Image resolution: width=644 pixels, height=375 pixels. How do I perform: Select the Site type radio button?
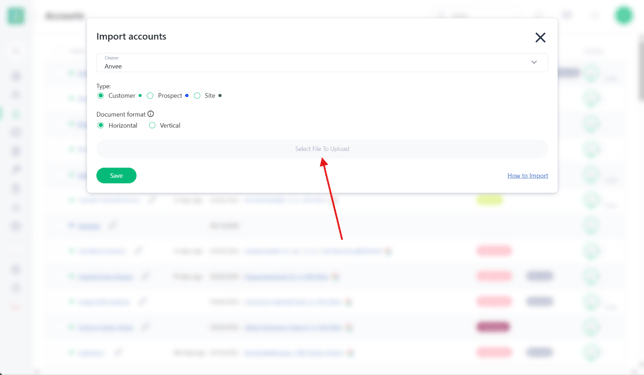197,96
